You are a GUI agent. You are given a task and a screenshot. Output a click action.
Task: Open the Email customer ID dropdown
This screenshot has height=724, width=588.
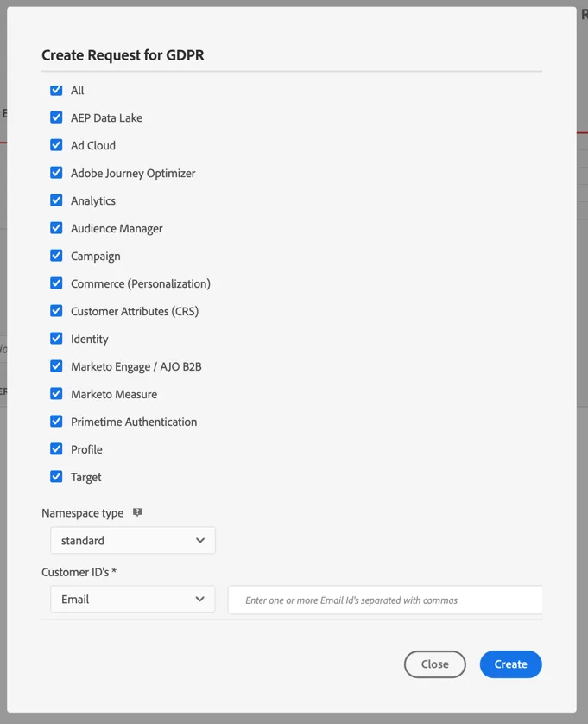(133, 600)
